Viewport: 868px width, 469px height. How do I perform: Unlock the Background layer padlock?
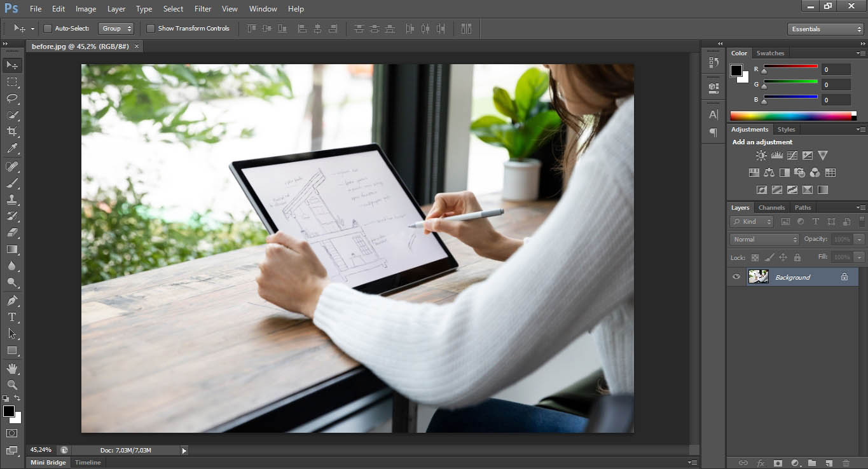click(x=844, y=276)
